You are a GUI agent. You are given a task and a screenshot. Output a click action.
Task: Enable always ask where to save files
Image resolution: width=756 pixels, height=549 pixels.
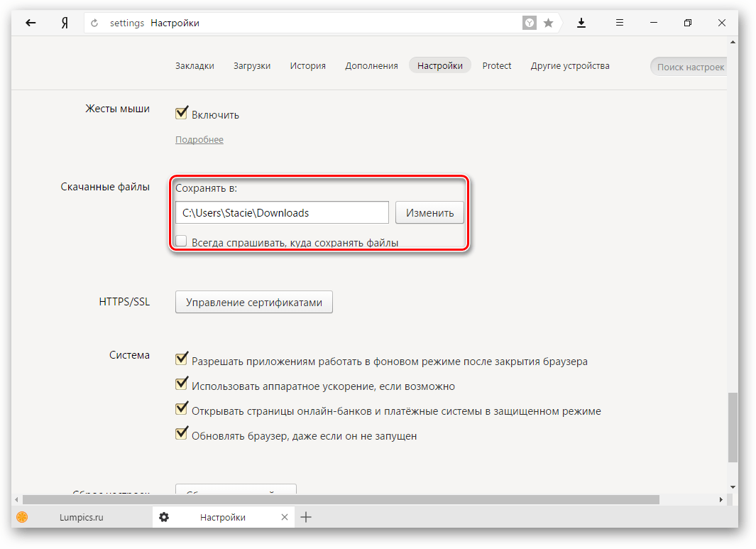(182, 241)
